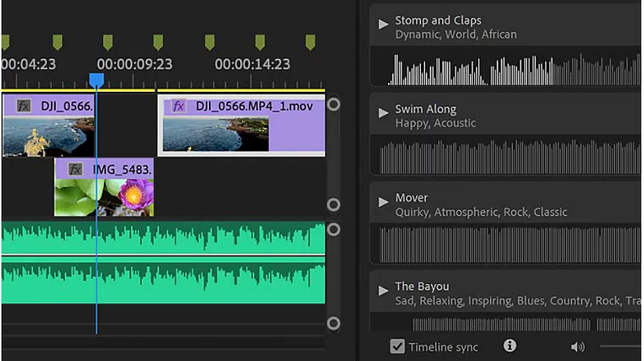The height and width of the screenshot is (361, 644).
Task: Click the info icon beside Timeline sync
Action: click(510, 345)
